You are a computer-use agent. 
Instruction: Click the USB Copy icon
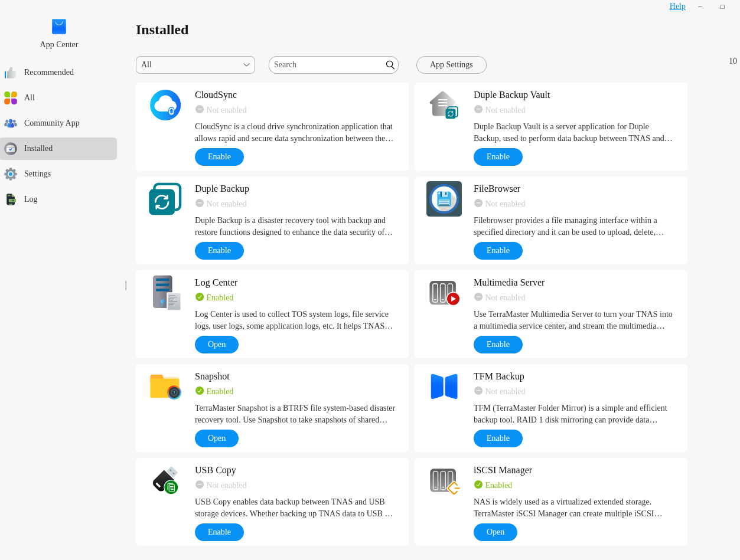(165, 480)
